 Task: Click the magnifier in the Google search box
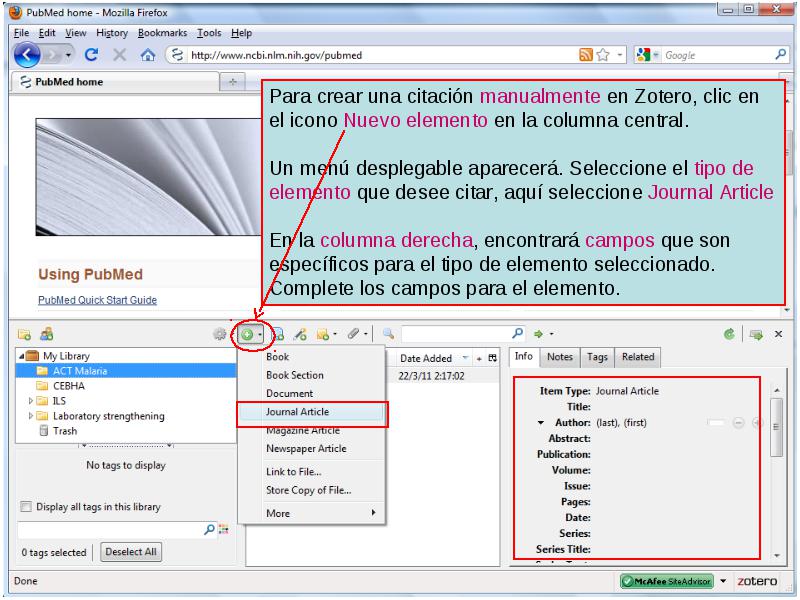point(781,54)
